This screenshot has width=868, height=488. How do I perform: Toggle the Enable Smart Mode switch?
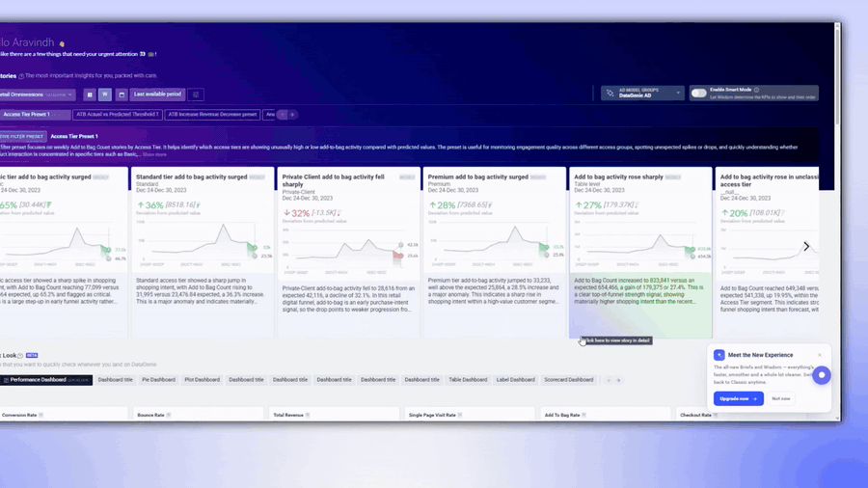coord(698,94)
